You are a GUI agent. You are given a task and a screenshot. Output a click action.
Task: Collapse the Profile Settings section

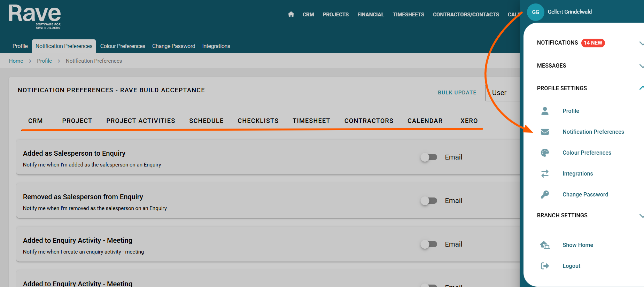[x=641, y=88]
